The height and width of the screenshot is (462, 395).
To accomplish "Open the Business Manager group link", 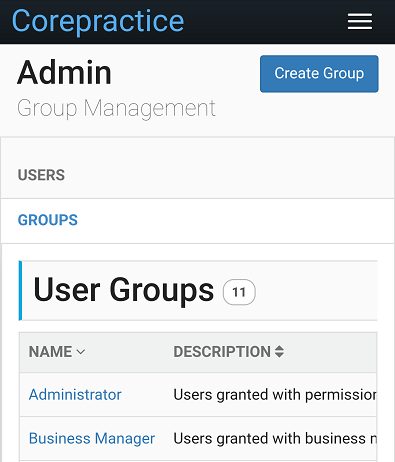I will pyautogui.click(x=92, y=438).
